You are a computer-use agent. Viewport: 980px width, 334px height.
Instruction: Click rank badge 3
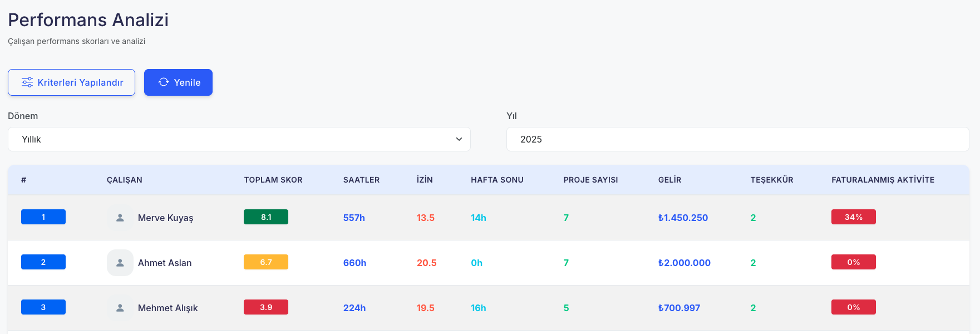43,307
